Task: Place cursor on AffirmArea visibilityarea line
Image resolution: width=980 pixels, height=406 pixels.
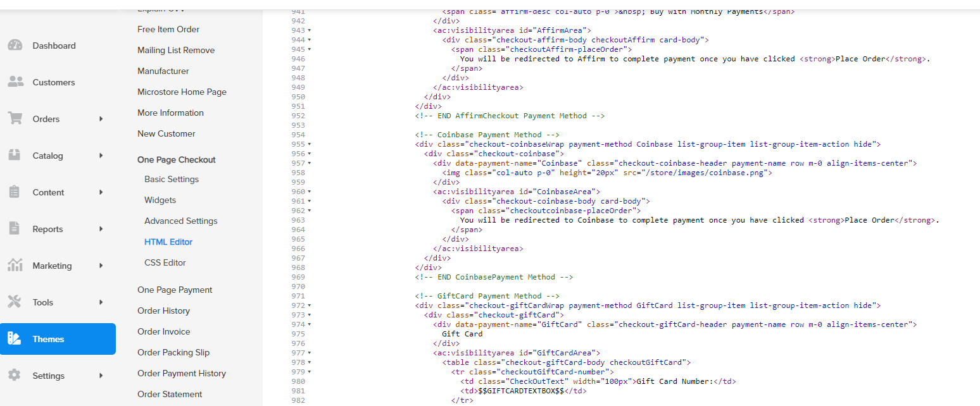Action: pos(512,30)
